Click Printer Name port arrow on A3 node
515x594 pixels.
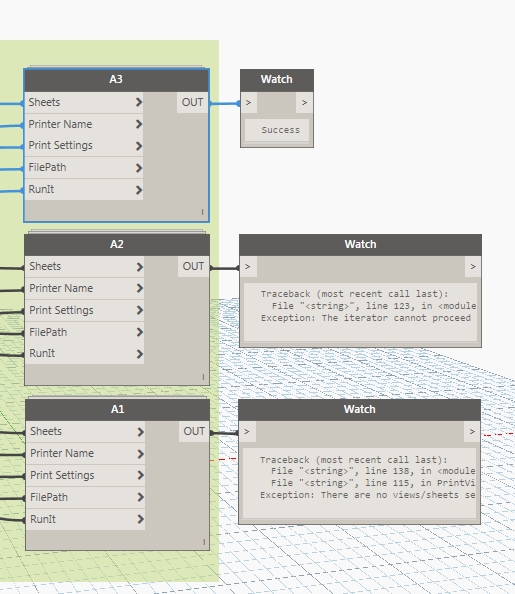point(139,124)
